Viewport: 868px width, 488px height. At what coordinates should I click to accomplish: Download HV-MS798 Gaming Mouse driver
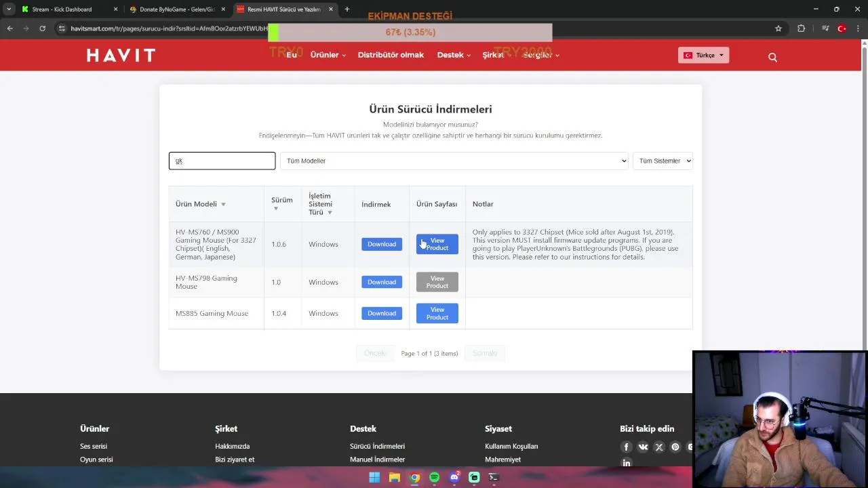coord(382,282)
